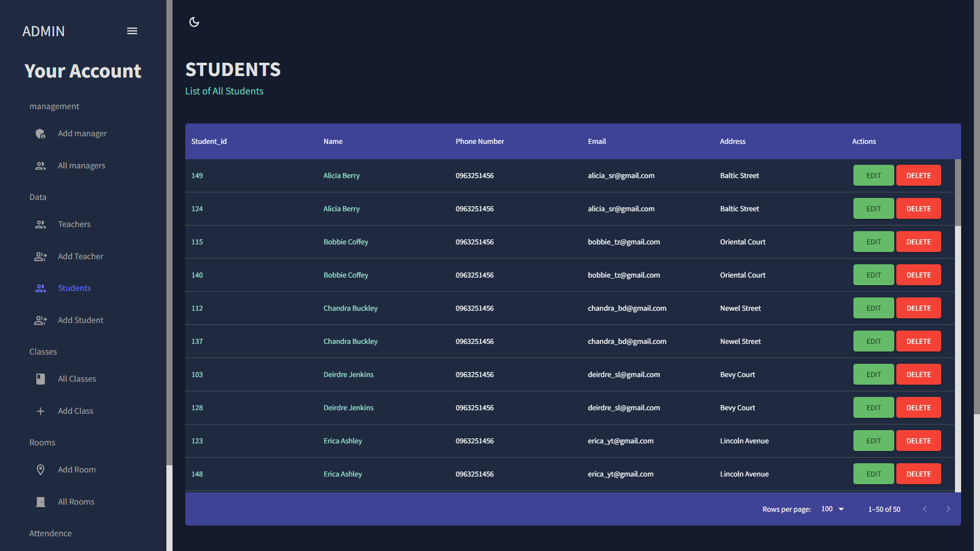980x551 pixels.
Task: Edit student 149 Alicia Berry
Action: [x=873, y=176]
